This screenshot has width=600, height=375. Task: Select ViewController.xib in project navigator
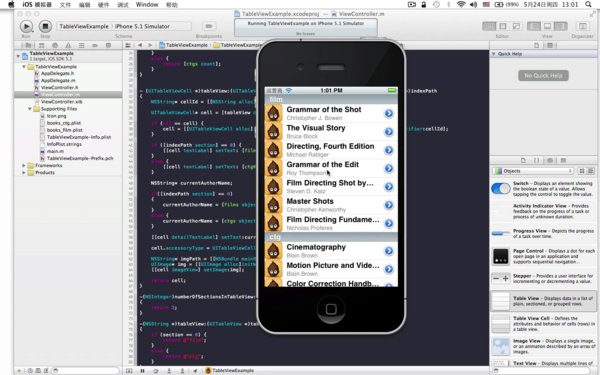[x=61, y=102]
